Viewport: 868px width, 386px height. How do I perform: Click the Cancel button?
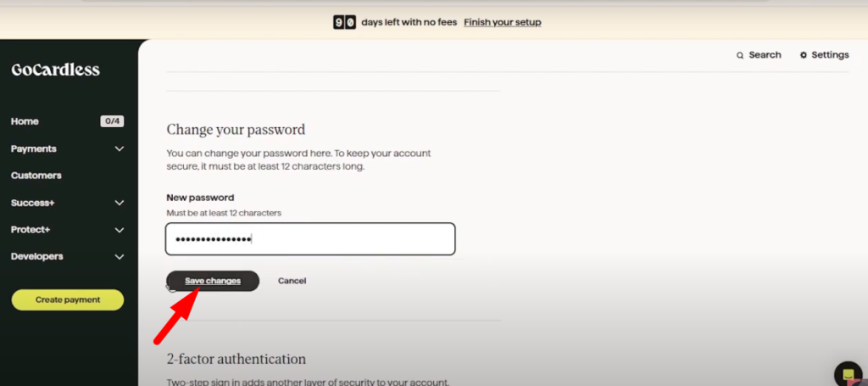click(x=292, y=281)
